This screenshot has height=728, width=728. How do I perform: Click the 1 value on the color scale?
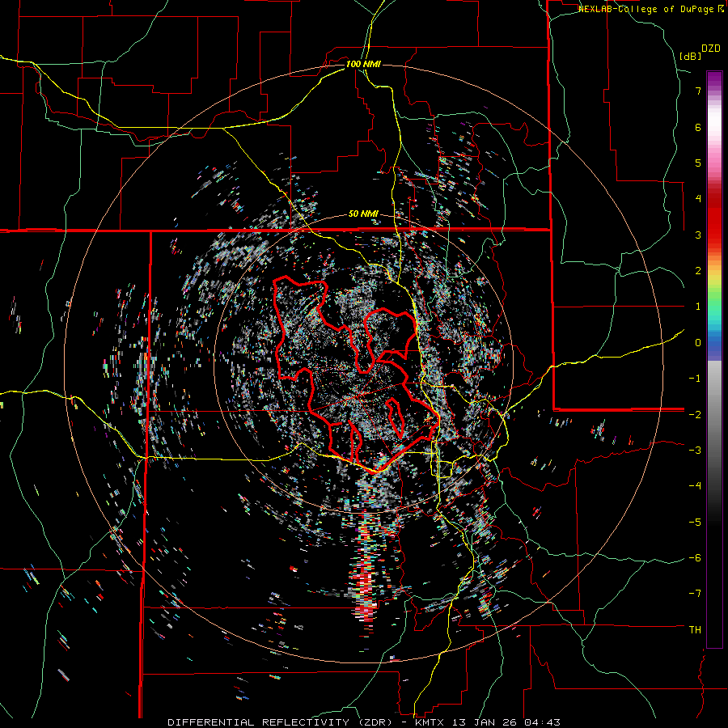tap(698, 307)
